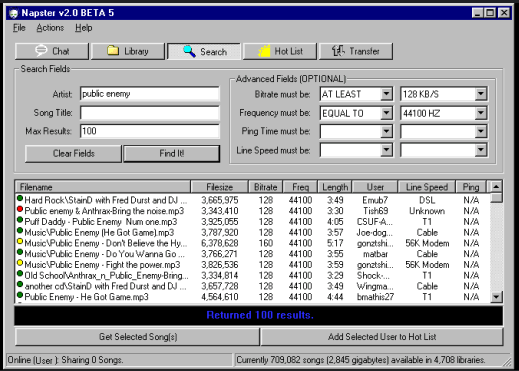
Task: Click the Returned 100 results status message
Action: click(x=260, y=315)
